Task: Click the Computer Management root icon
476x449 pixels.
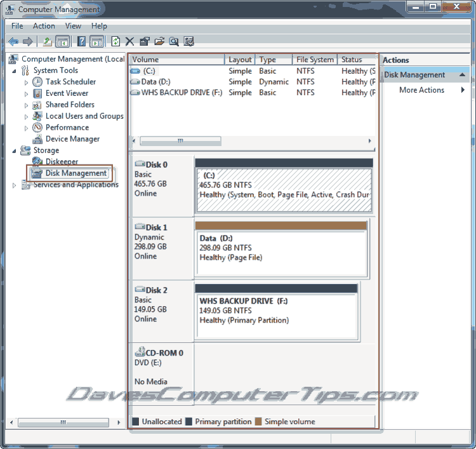Action: click(x=13, y=58)
